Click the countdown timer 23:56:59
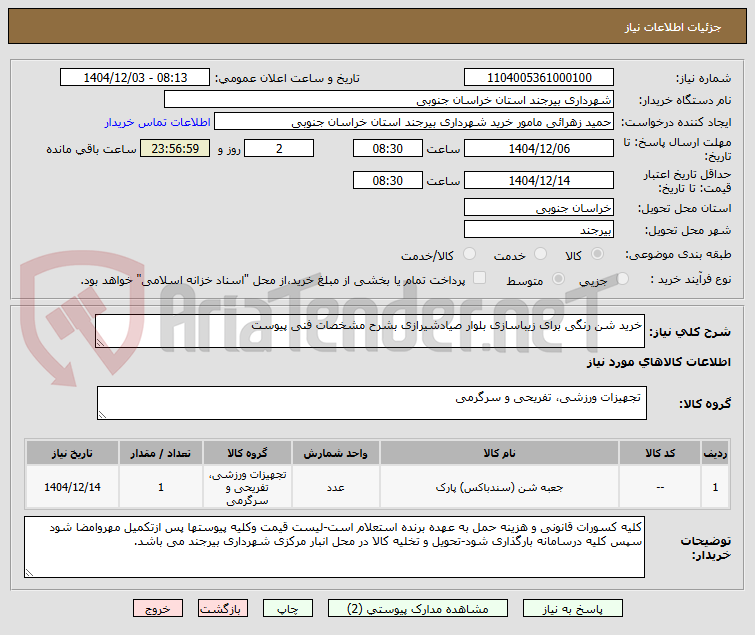 click(175, 148)
